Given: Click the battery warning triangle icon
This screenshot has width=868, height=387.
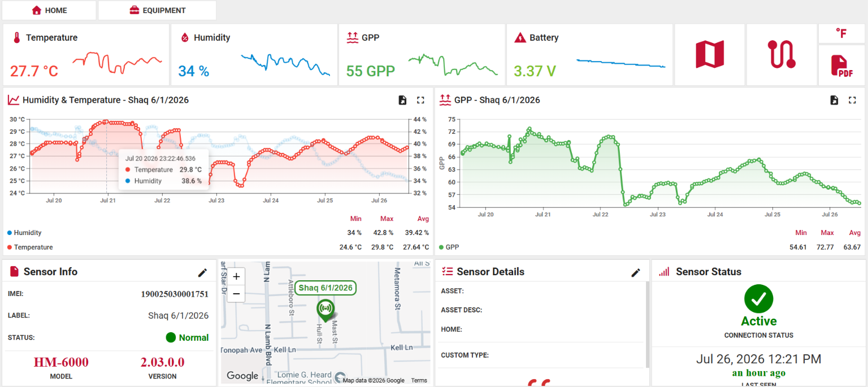Looking at the screenshot, I should click(520, 38).
